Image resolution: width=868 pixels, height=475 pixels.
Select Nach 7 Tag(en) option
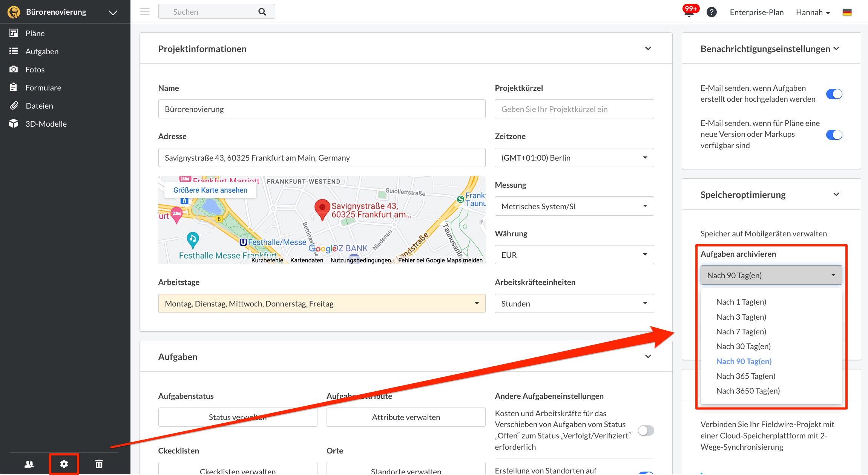(771, 332)
